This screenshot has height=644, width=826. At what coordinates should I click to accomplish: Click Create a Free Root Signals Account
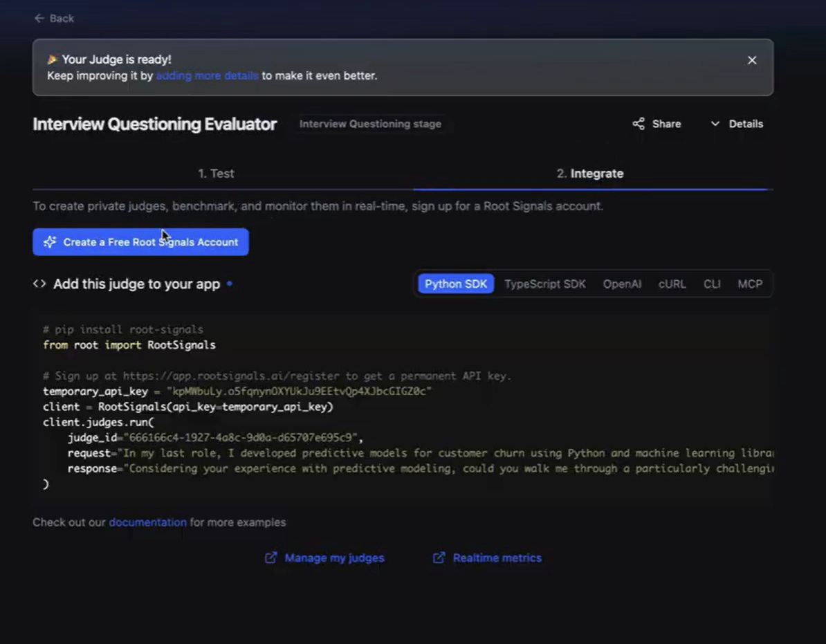[140, 241]
